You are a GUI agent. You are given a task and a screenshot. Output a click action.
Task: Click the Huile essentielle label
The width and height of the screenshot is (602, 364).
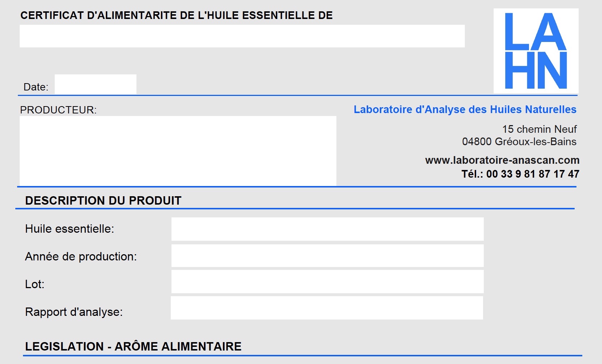(70, 229)
